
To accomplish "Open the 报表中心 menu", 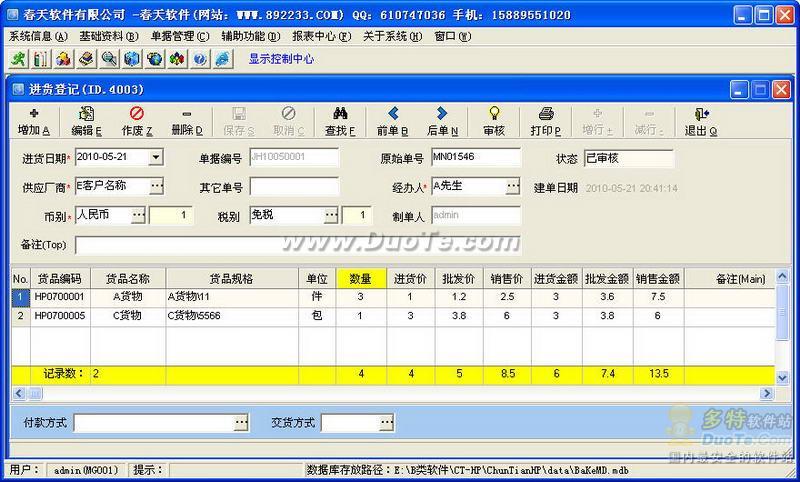I will (321, 36).
